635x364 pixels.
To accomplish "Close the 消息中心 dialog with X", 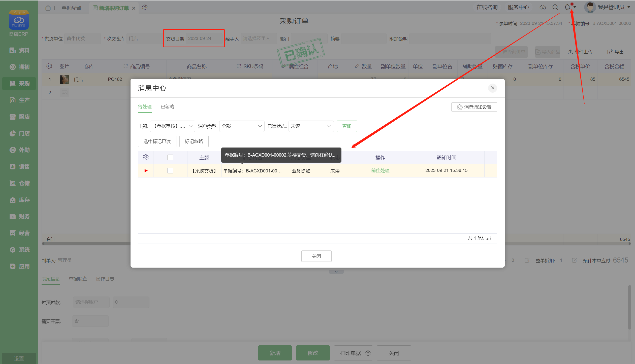I will click(x=493, y=88).
